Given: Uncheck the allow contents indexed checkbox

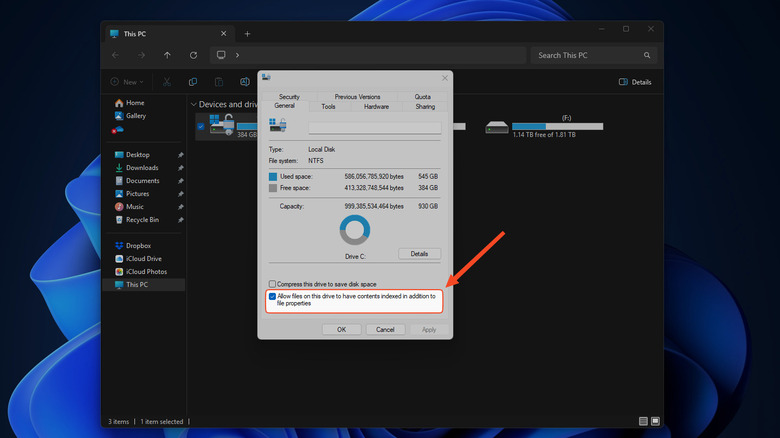Looking at the screenshot, I should pos(273,297).
